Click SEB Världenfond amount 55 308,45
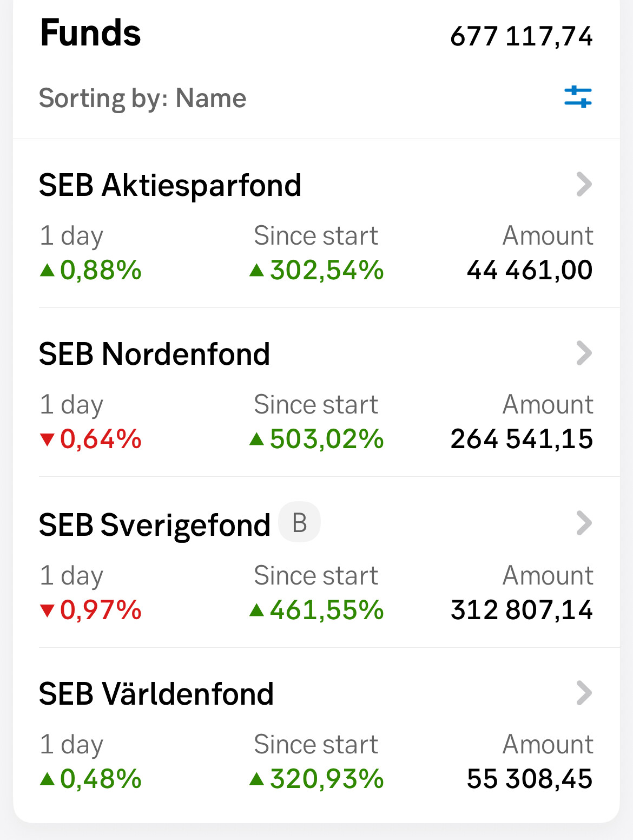633x840 pixels. pos(530,779)
